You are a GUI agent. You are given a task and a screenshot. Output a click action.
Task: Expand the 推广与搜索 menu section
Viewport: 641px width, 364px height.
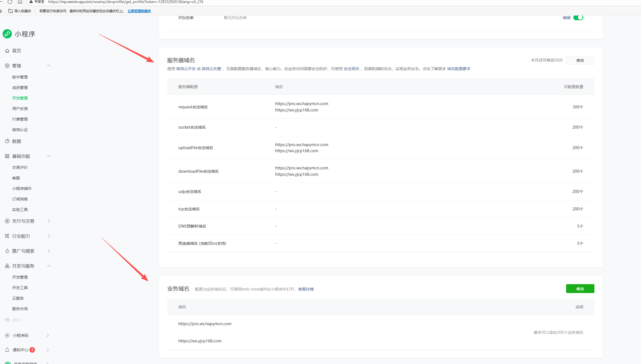tap(49, 251)
